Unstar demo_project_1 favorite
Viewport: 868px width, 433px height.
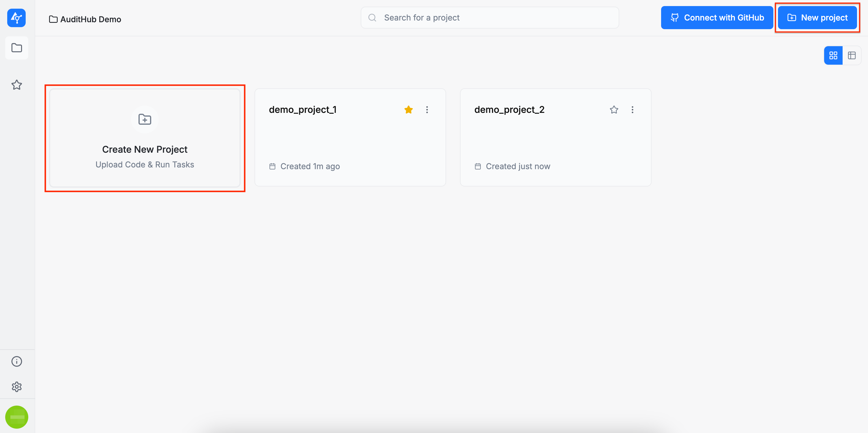(408, 109)
